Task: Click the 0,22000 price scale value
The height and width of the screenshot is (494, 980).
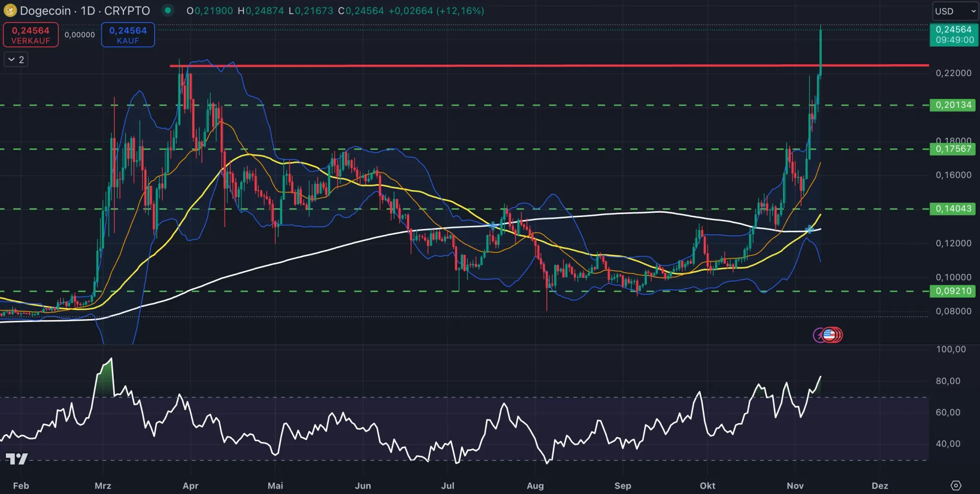Action: click(953, 73)
